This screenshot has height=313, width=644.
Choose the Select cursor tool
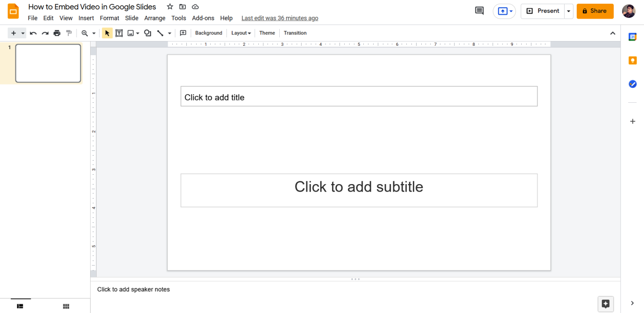pos(107,33)
